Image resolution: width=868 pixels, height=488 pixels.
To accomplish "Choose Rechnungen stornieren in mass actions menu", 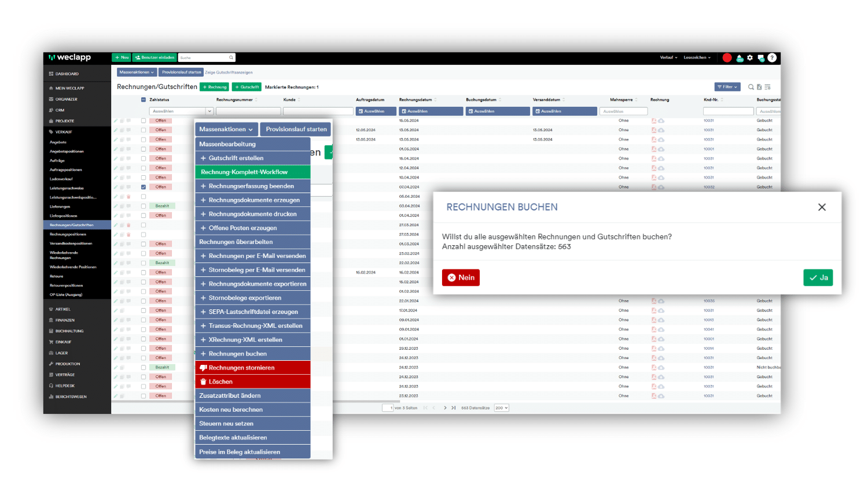I will (x=253, y=368).
